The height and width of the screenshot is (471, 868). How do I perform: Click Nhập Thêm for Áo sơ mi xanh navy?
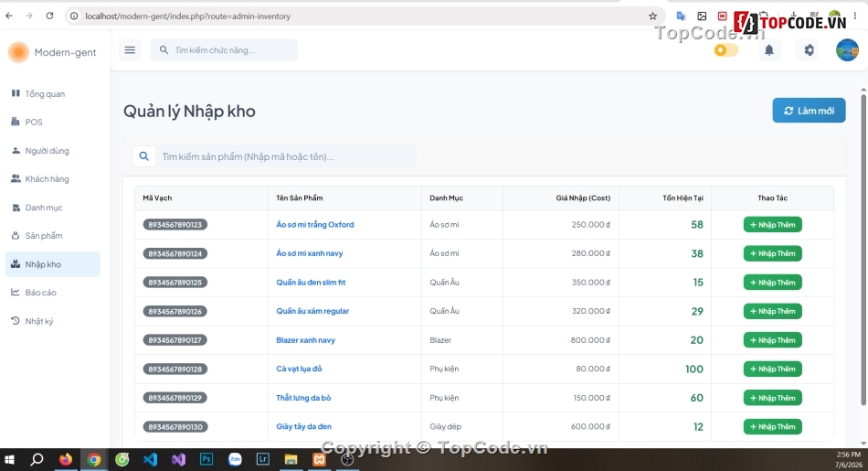772,253
